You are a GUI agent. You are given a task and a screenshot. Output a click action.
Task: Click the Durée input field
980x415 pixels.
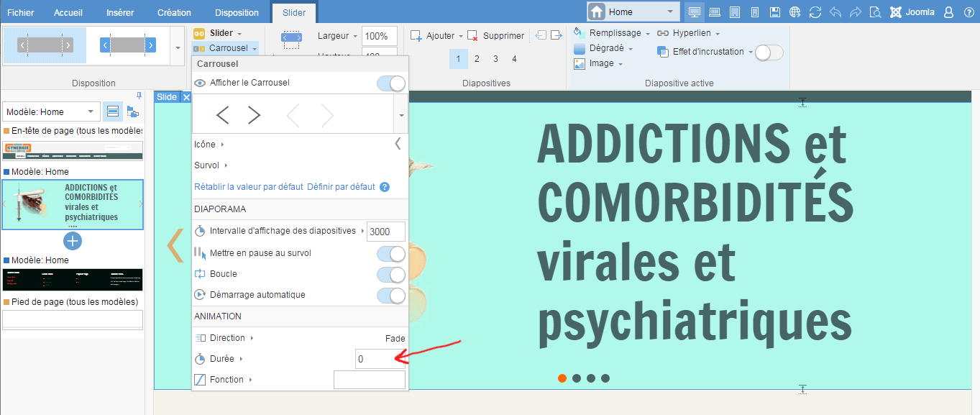click(x=380, y=359)
